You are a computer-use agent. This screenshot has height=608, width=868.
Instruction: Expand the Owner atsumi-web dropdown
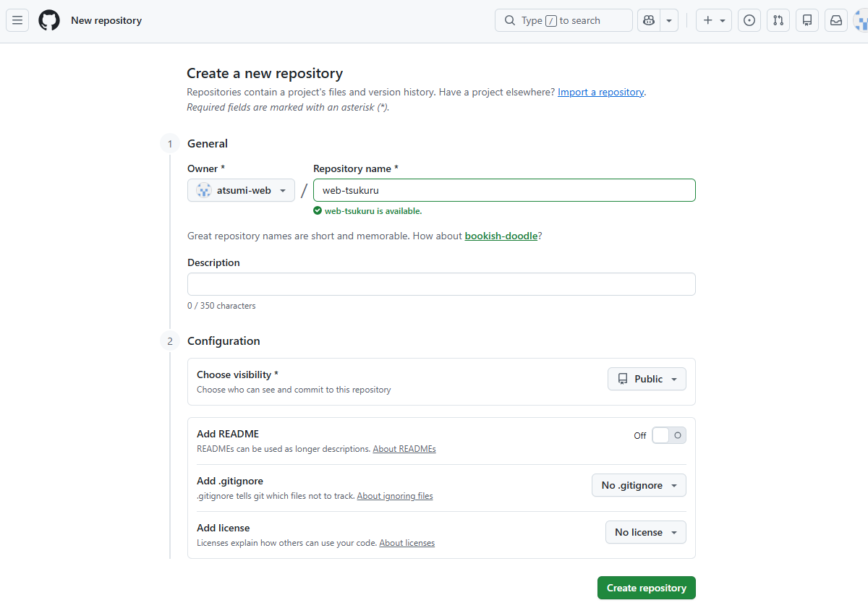(241, 190)
